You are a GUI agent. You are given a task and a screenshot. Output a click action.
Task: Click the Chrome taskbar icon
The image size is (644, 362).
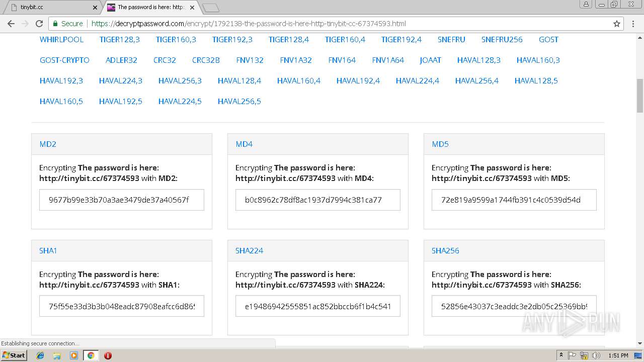[91, 355]
